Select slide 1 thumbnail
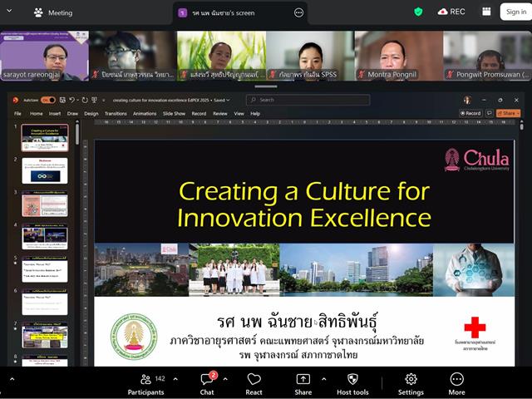The height and width of the screenshot is (399, 532). point(44,137)
